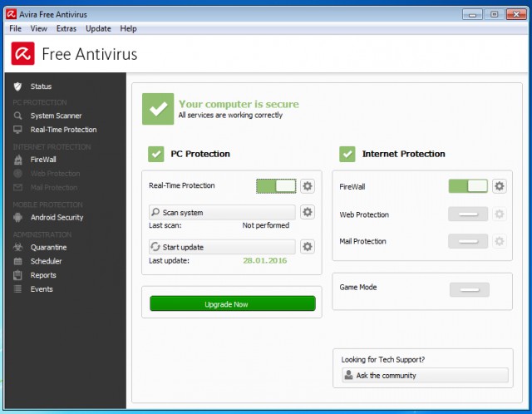The width and height of the screenshot is (532, 414).
Task: Click the clipboard Reports icon
Action: (x=17, y=275)
